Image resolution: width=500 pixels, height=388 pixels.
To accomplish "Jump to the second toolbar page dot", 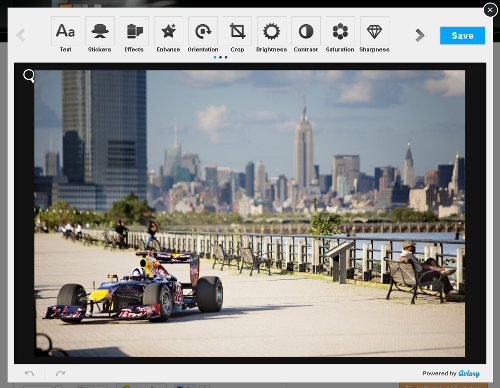I will click(x=220, y=57).
